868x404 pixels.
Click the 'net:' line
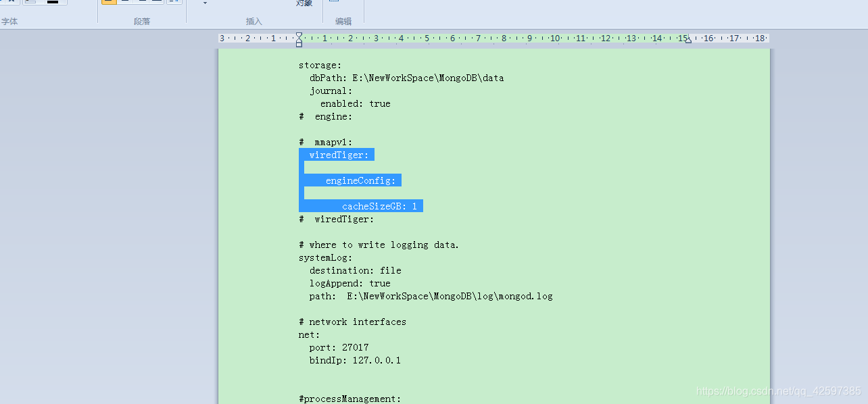pos(310,334)
